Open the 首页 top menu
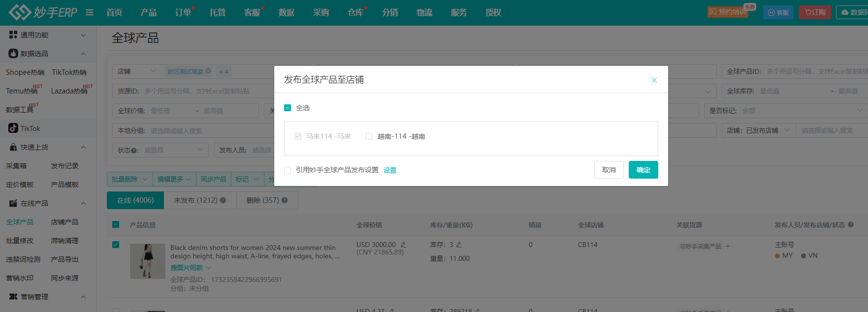The height and width of the screenshot is (312, 868). [115, 12]
